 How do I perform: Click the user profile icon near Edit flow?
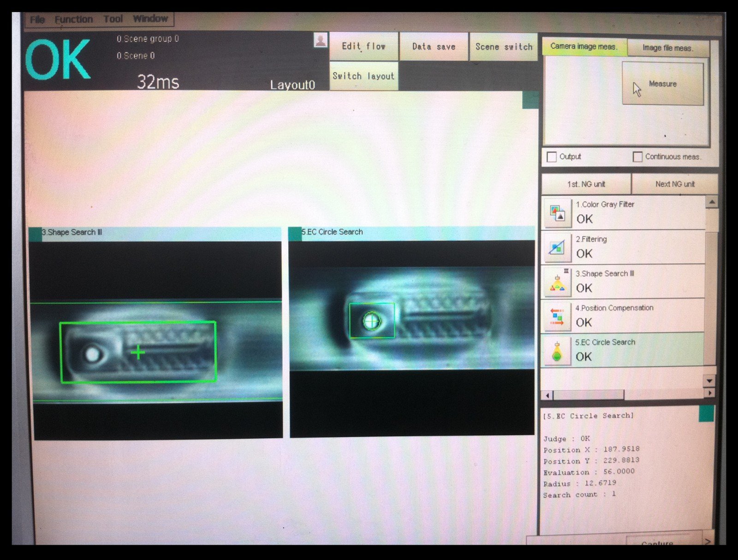320,40
